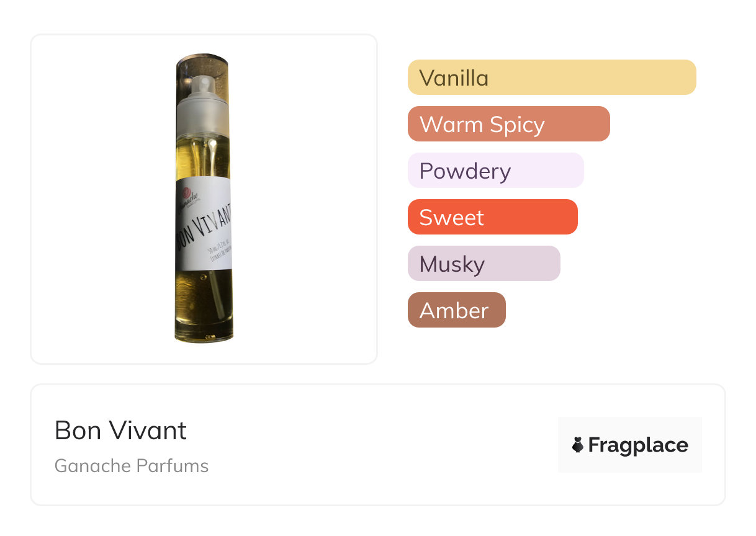Select the Warm Spicy accord bar

click(508, 124)
